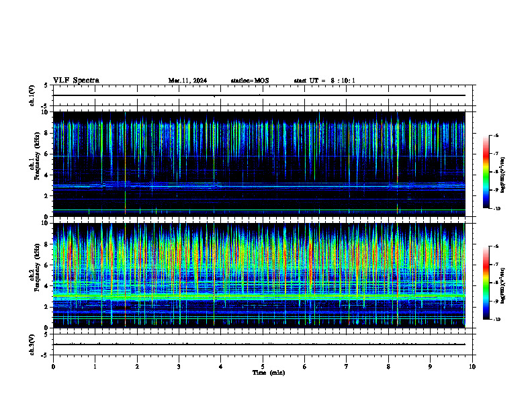Click the ch.3 voltage waveform trace

[x=259, y=345]
